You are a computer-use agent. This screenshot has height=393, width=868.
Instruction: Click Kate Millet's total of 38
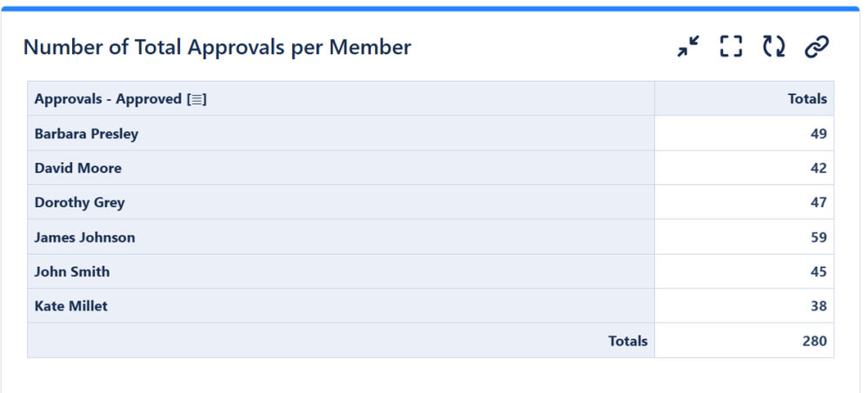pos(818,306)
